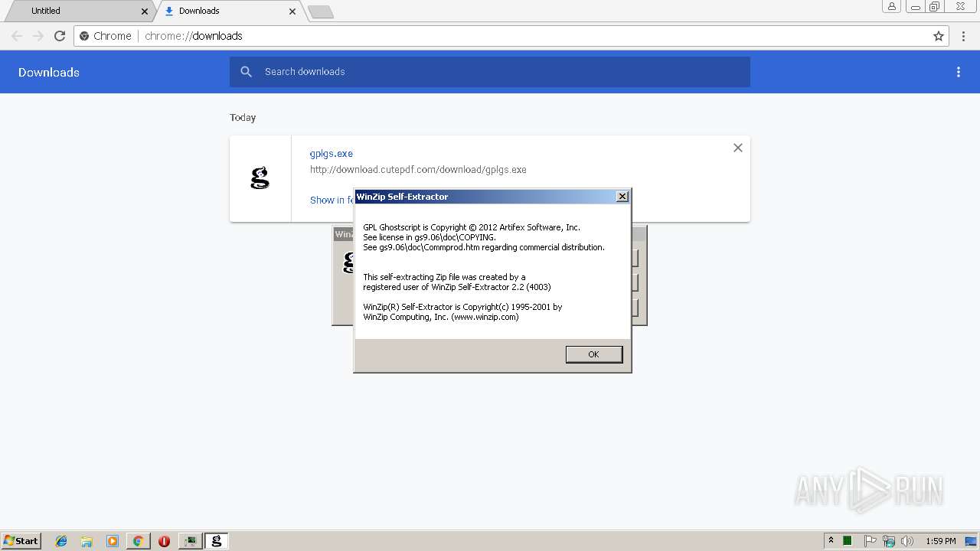Close the Untitled tab

click(145, 11)
